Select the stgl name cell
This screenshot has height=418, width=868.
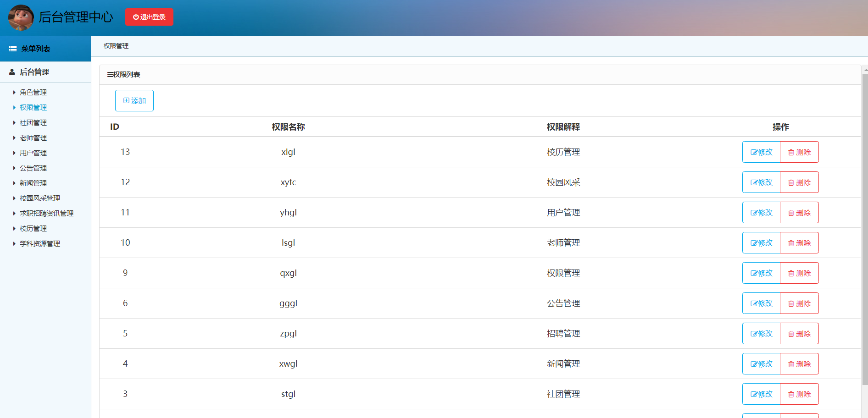coord(288,394)
